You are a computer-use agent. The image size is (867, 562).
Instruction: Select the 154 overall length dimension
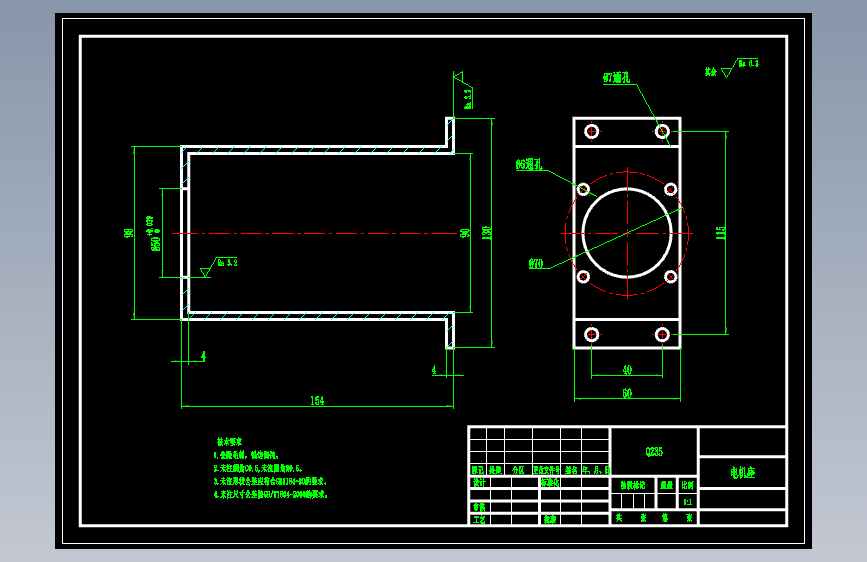(317, 400)
